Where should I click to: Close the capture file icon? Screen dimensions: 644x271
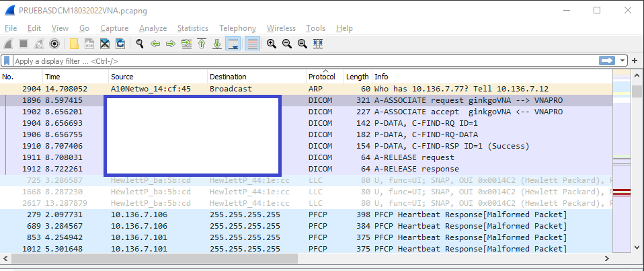click(105, 44)
